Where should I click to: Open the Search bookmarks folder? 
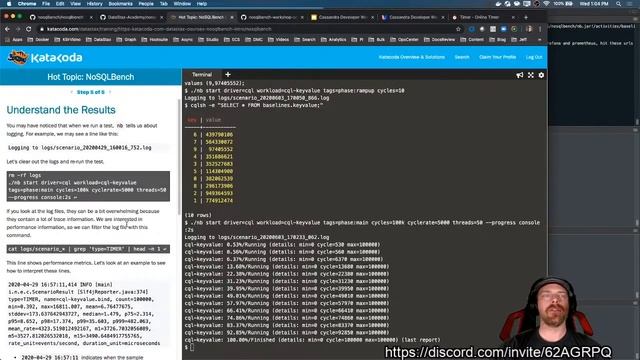[x=304, y=40]
